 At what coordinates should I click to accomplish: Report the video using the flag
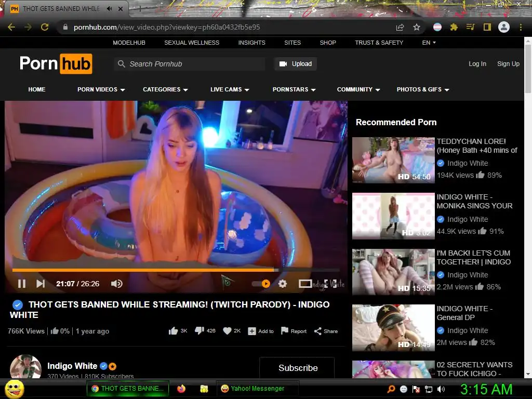294,331
